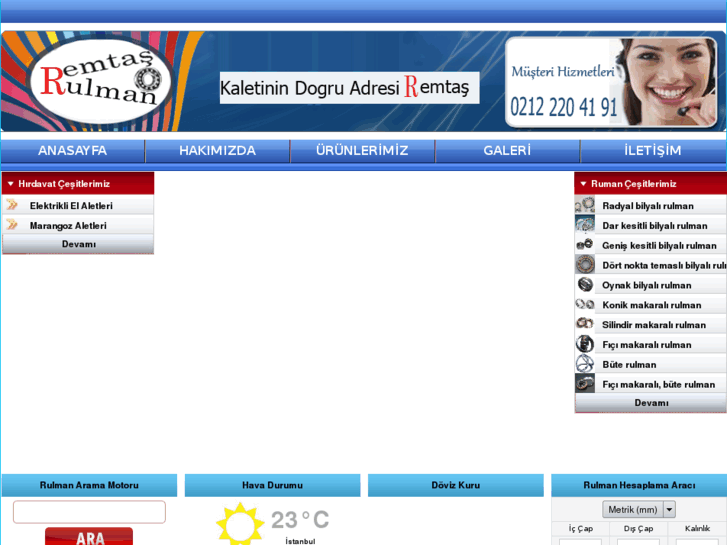
Task: Click the Radyal bilyalı rulman bearing icon
Action: (585, 205)
